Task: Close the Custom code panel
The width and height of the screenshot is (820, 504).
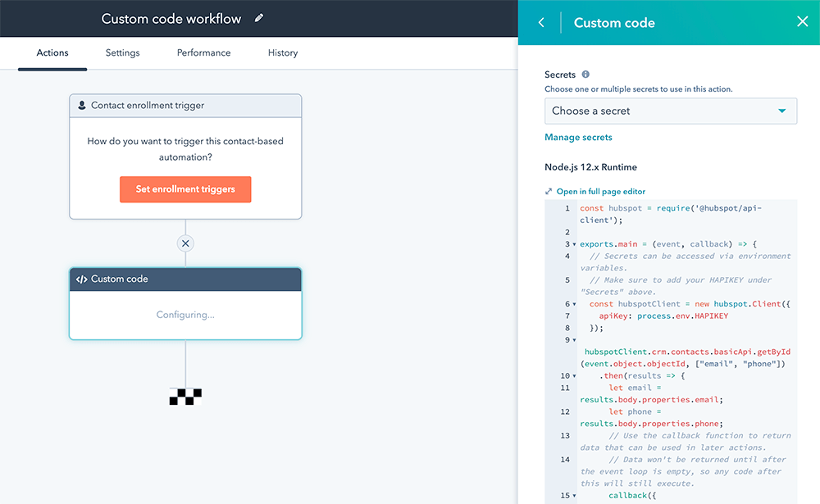Action: tap(802, 21)
